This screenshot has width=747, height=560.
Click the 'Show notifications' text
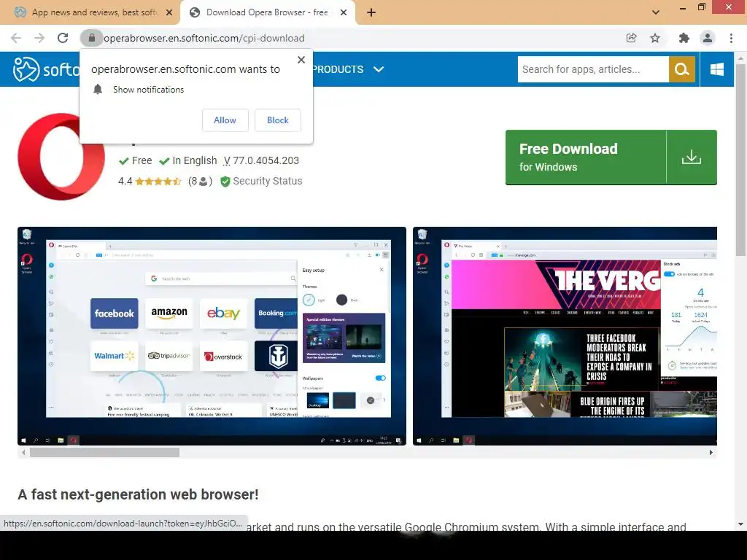point(148,90)
